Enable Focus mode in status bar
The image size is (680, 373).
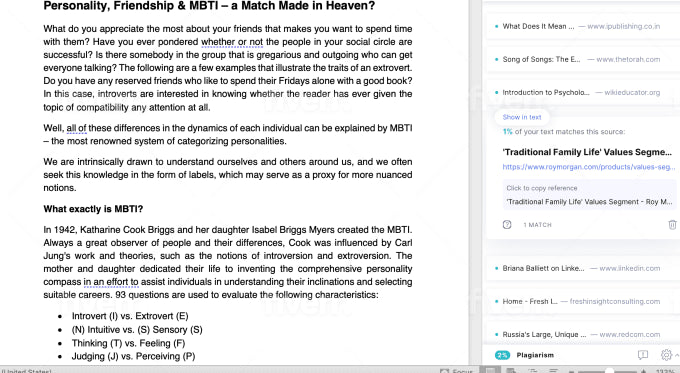tap(456, 371)
